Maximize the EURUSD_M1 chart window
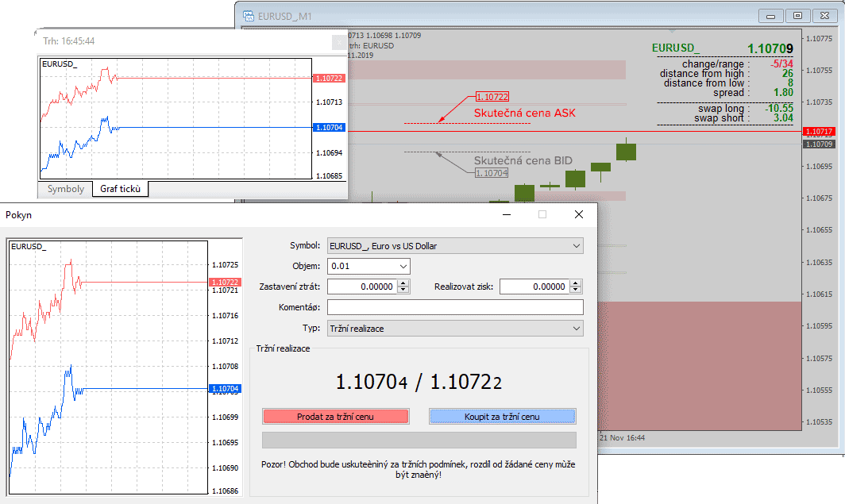Image resolution: width=845 pixels, height=504 pixels. pyautogui.click(x=797, y=15)
